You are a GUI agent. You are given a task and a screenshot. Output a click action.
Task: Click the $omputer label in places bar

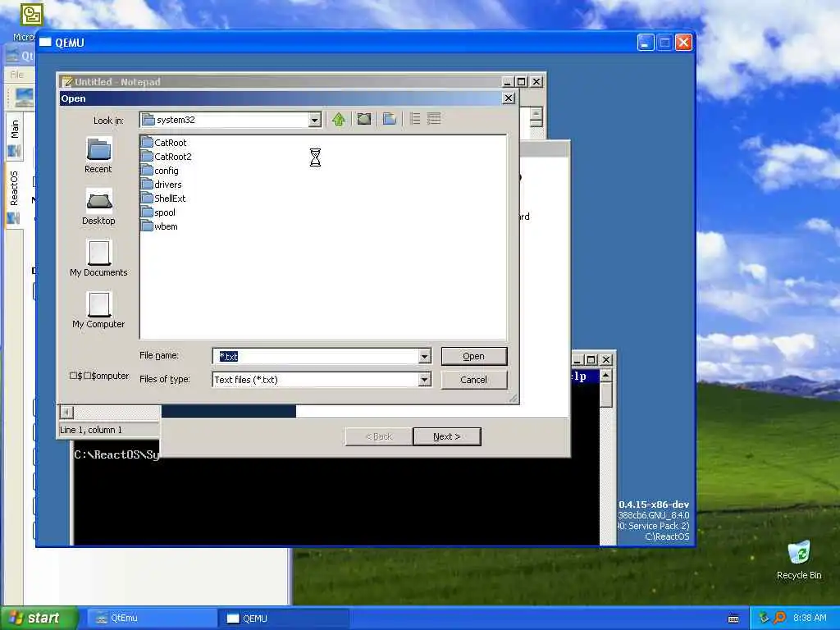99,376
